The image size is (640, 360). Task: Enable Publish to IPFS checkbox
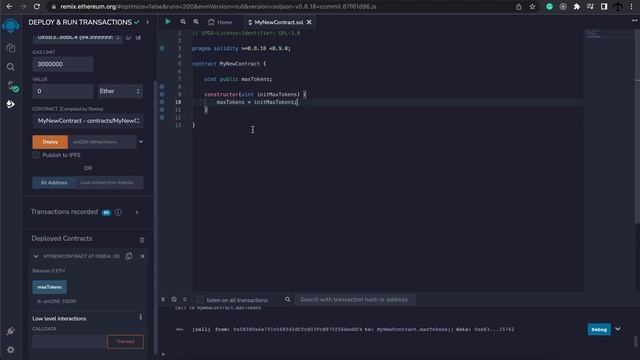tap(36, 155)
